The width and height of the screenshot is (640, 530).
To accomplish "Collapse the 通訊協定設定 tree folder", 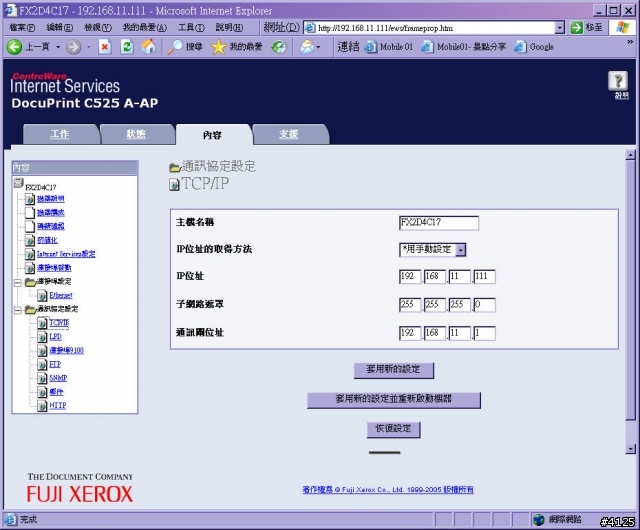I will (x=18, y=310).
